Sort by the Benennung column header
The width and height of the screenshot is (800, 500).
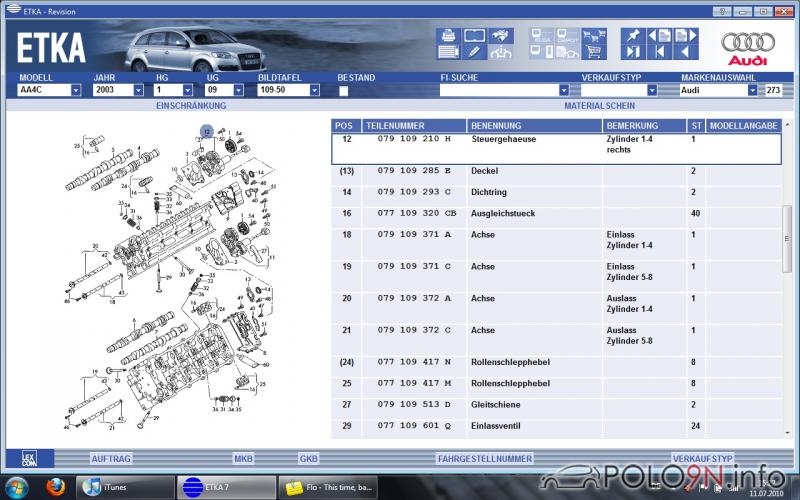pos(534,126)
